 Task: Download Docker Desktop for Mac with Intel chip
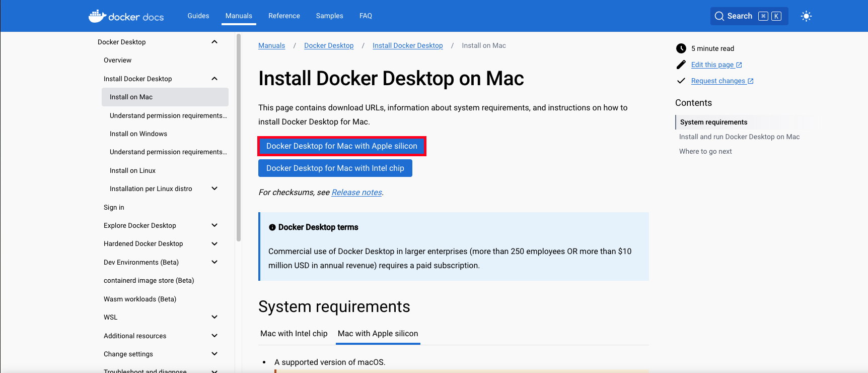tap(335, 168)
